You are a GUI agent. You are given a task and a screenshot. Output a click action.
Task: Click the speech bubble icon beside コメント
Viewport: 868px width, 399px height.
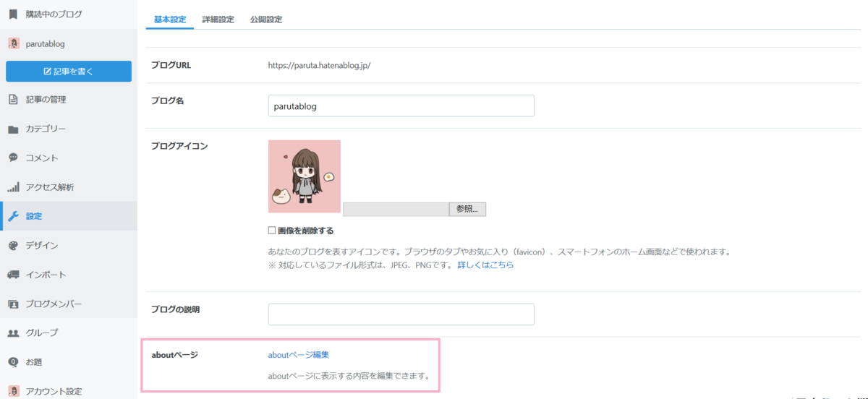click(13, 158)
